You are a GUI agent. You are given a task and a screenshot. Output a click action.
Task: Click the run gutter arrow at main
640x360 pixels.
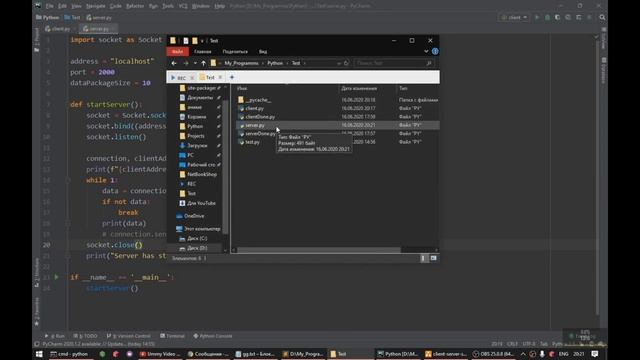(x=56, y=277)
